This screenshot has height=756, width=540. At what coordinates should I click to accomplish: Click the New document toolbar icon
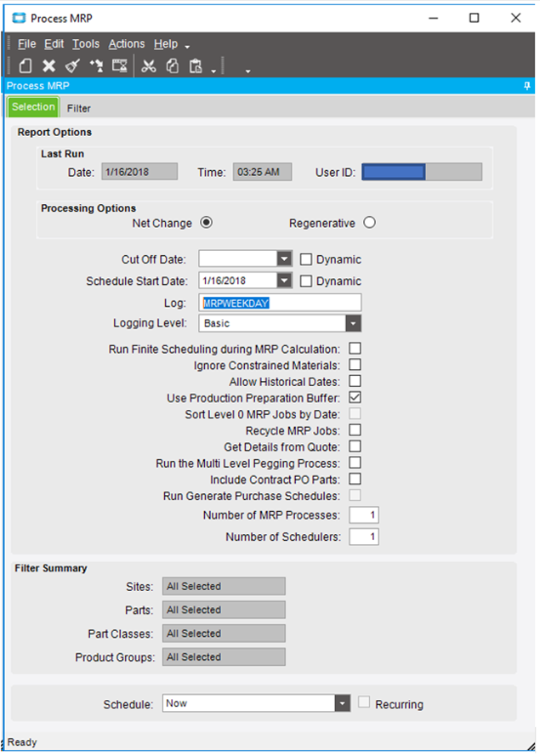tap(26, 65)
